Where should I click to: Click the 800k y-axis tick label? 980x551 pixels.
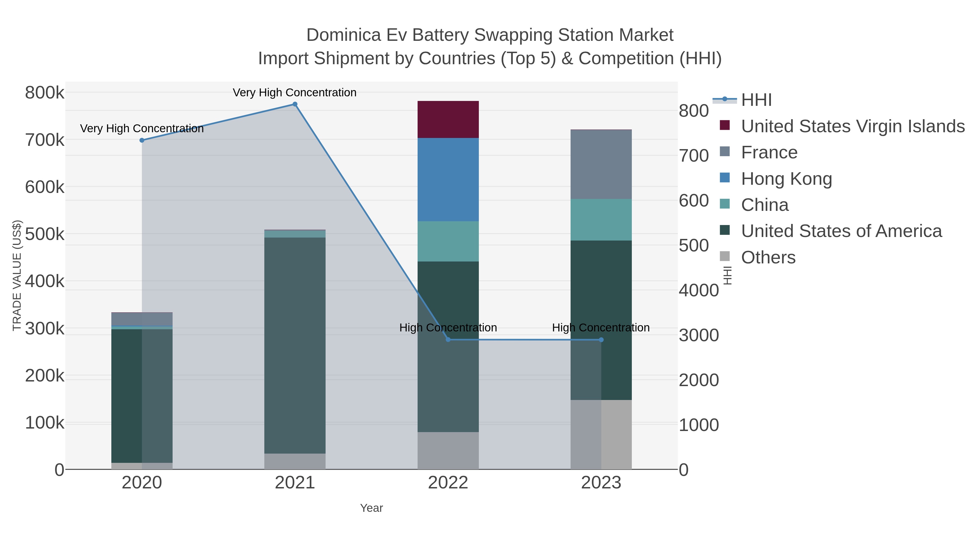tap(45, 93)
